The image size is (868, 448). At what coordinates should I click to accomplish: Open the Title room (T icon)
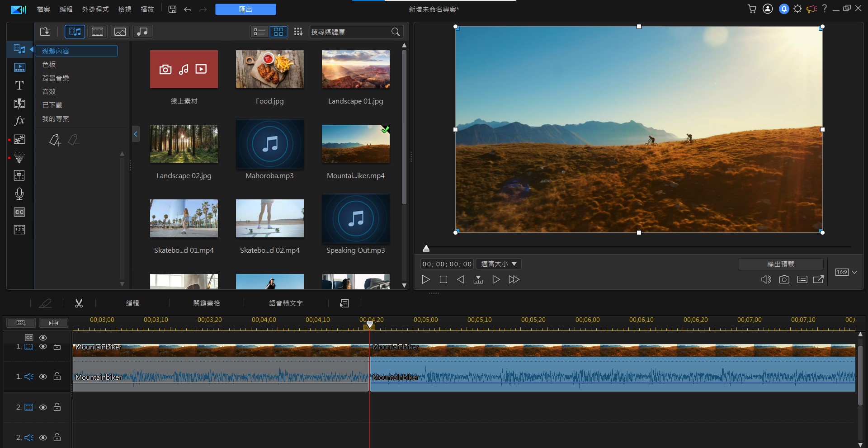[x=19, y=85]
